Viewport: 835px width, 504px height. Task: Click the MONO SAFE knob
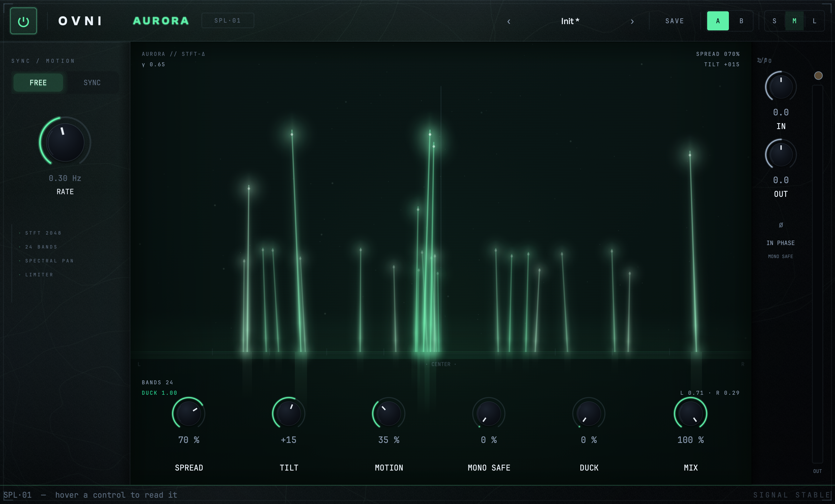pos(489,413)
